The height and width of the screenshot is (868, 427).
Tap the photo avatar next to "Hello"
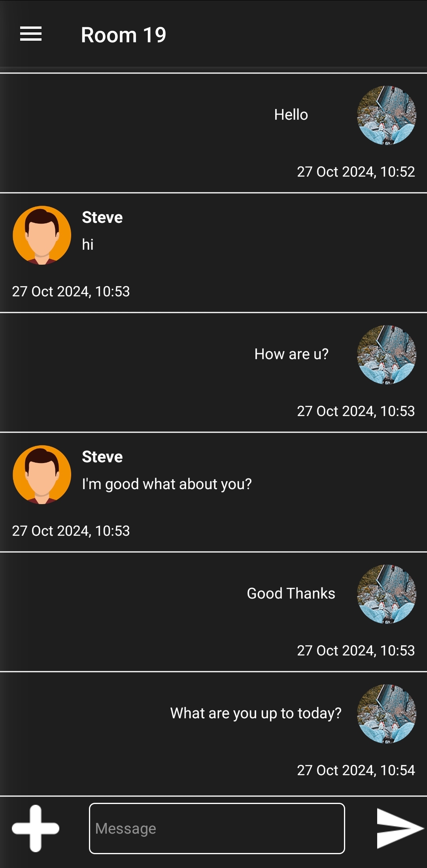pyautogui.click(x=387, y=115)
